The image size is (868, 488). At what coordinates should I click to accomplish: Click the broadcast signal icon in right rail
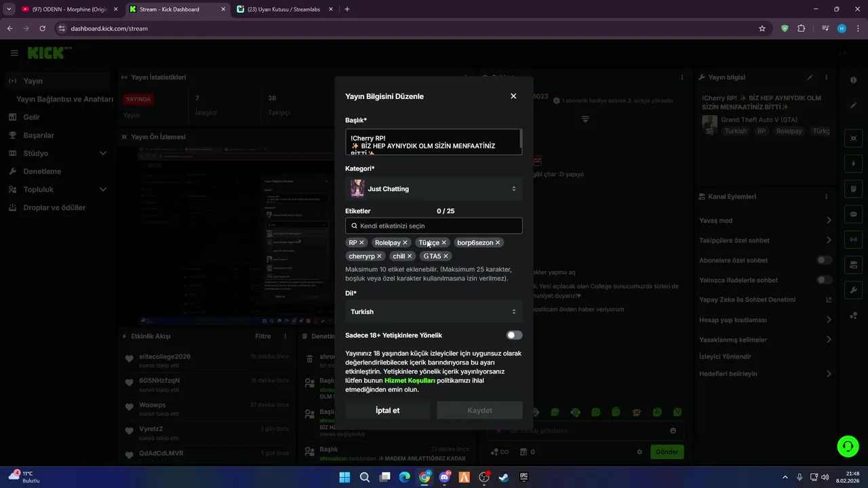pyautogui.click(x=854, y=239)
